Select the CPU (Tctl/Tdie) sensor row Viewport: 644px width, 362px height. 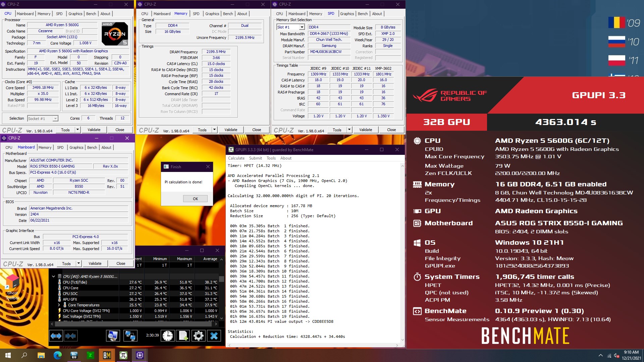[138, 282]
